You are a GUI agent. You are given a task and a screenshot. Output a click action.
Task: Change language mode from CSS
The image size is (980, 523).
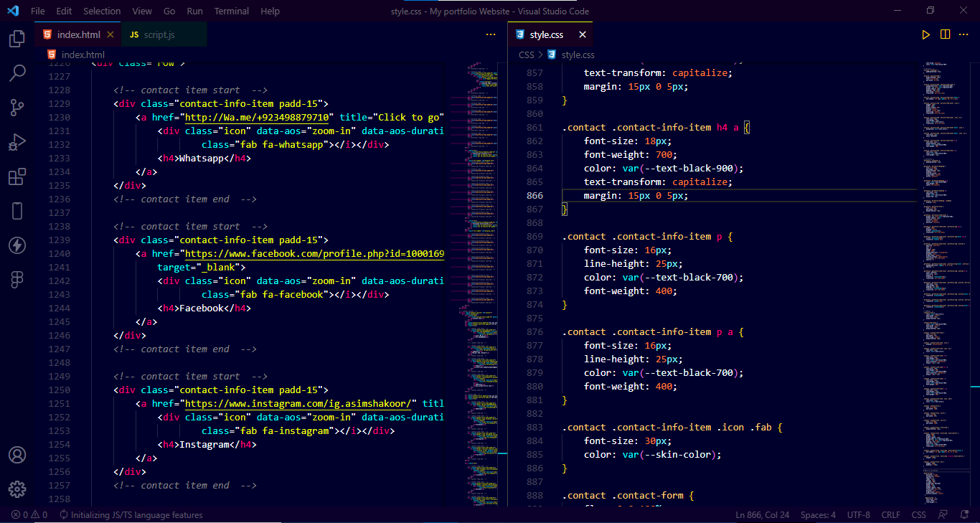point(918,514)
